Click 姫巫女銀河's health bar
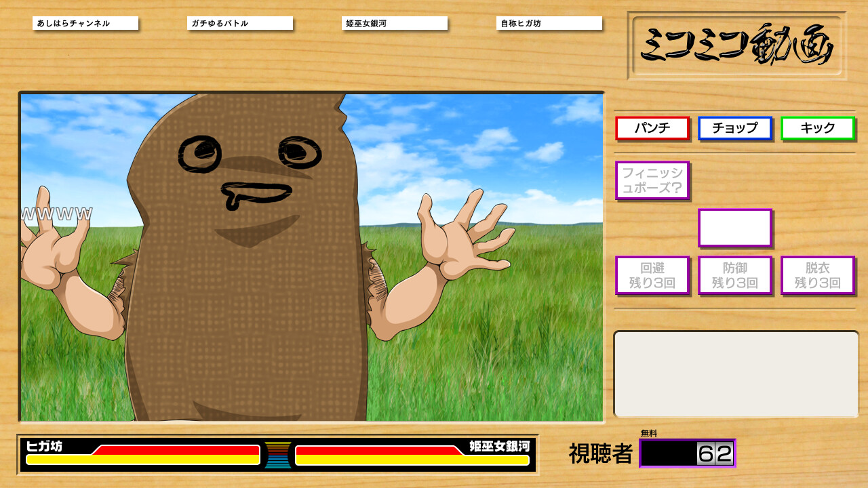 pos(412,455)
